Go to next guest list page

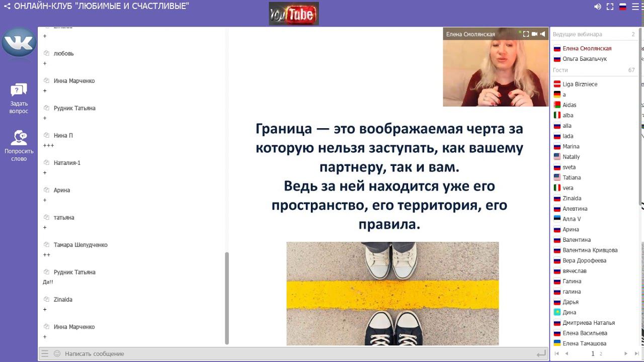click(625, 354)
